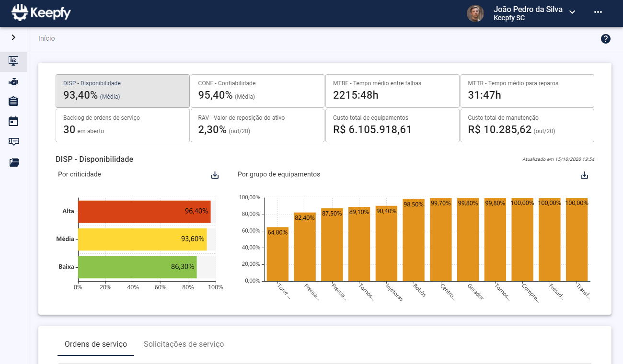Open the files folder icon in sidebar

[x=13, y=162]
